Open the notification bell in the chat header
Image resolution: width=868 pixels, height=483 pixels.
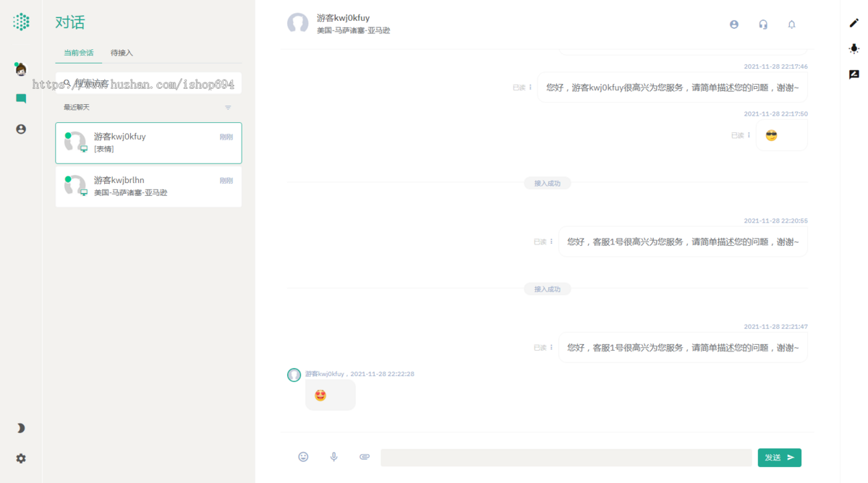tap(791, 24)
